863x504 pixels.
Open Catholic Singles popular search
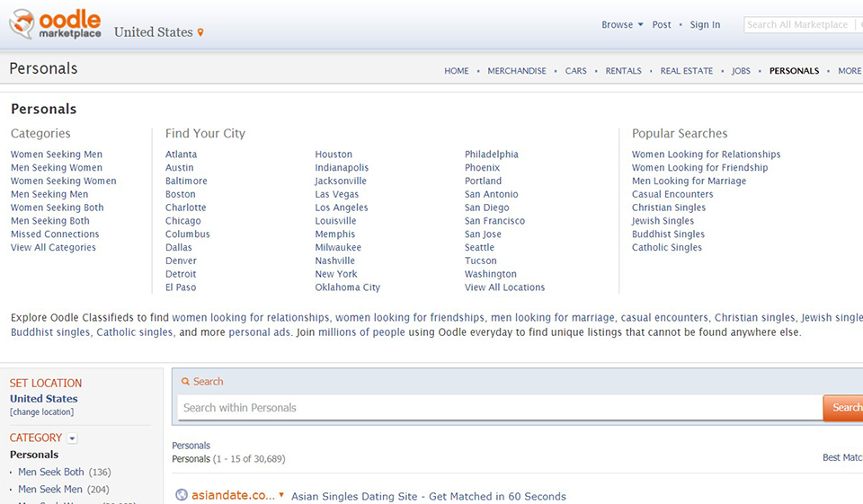coord(666,247)
